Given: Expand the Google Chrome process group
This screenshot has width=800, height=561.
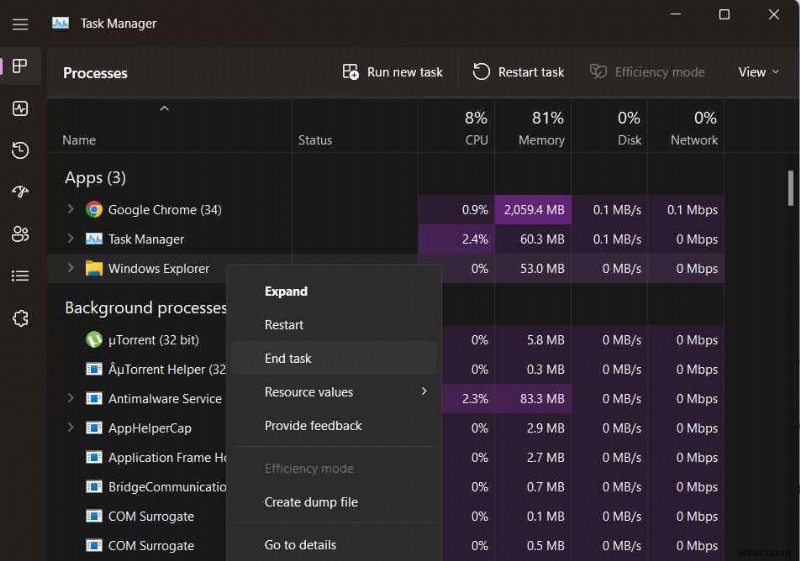Looking at the screenshot, I should coord(70,210).
